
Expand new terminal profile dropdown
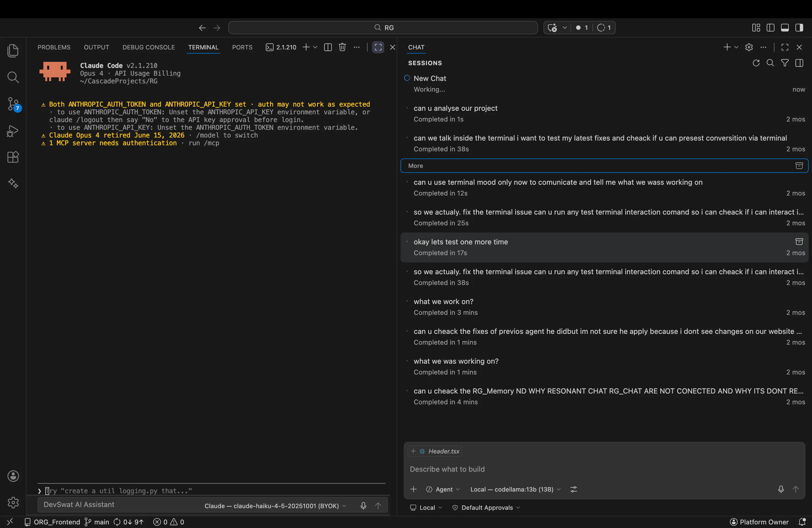tap(315, 47)
